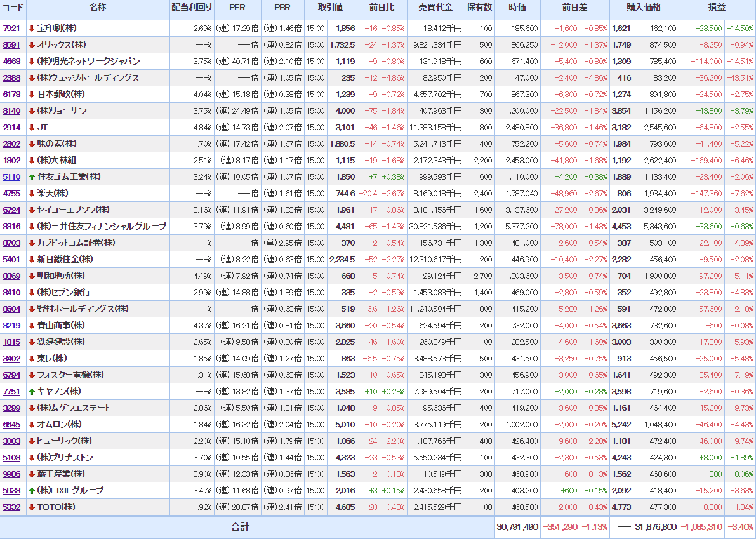Open stock code 2914 link
This screenshot has height=539, width=756.
tap(11, 127)
